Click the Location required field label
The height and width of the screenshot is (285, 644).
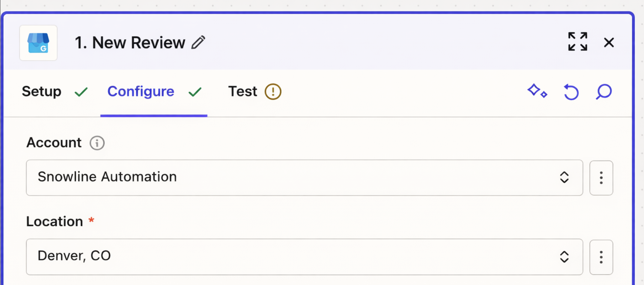[55, 222]
